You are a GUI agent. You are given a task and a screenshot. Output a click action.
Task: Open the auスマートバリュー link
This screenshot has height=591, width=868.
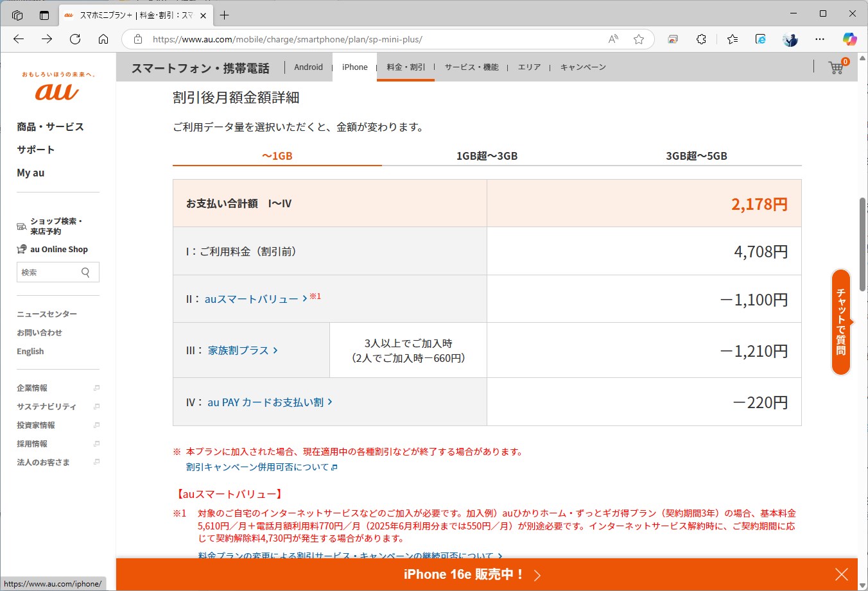pos(256,299)
